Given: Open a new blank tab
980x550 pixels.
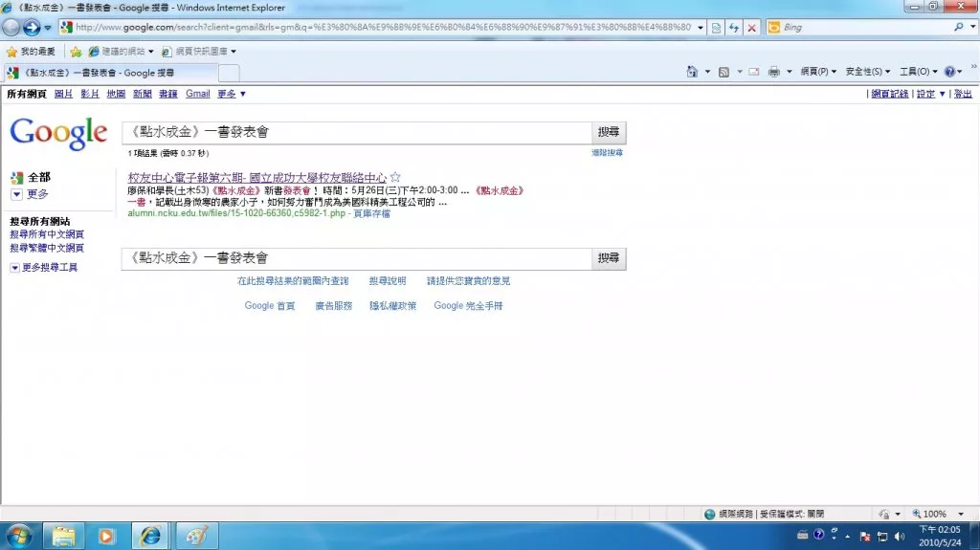Looking at the screenshot, I should coord(230,73).
